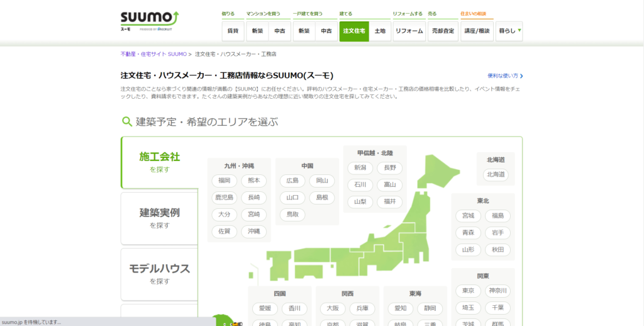Click the search magnifier icon beside the area heading
Screen dimensions: 644x326
point(127,121)
